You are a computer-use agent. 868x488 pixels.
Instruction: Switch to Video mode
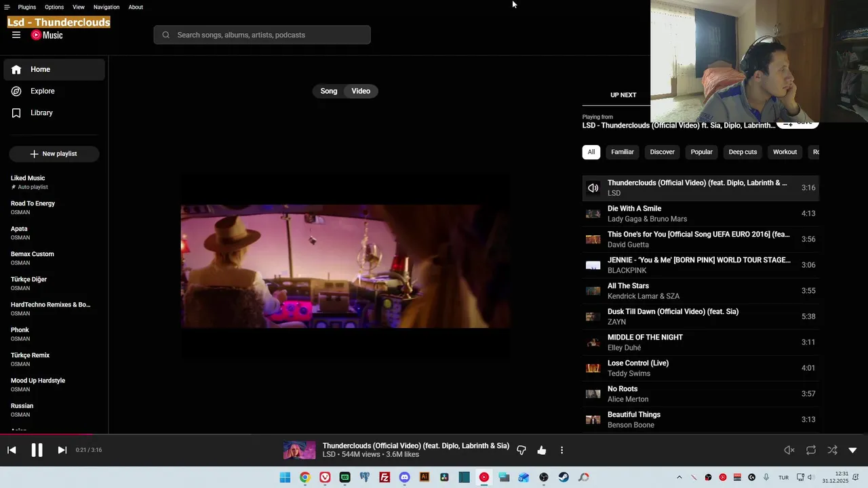[x=361, y=91]
